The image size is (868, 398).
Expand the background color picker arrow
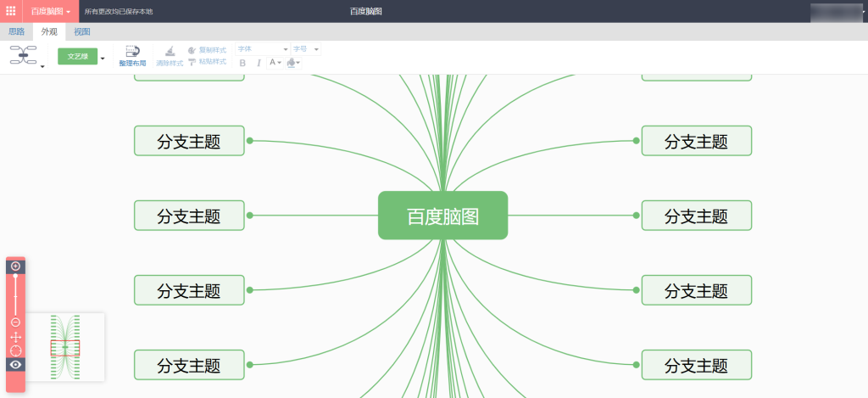pyautogui.click(x=299, y=63)
